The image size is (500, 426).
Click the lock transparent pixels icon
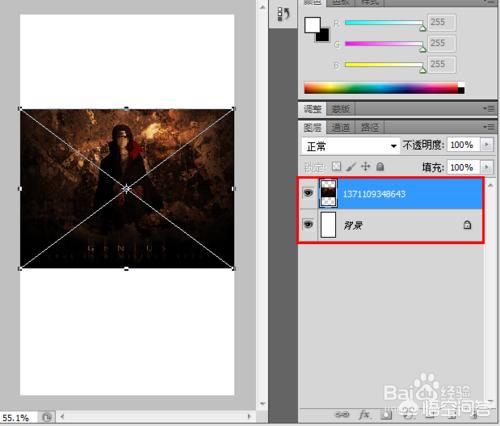pyautogui.click(x=337, y=166)
